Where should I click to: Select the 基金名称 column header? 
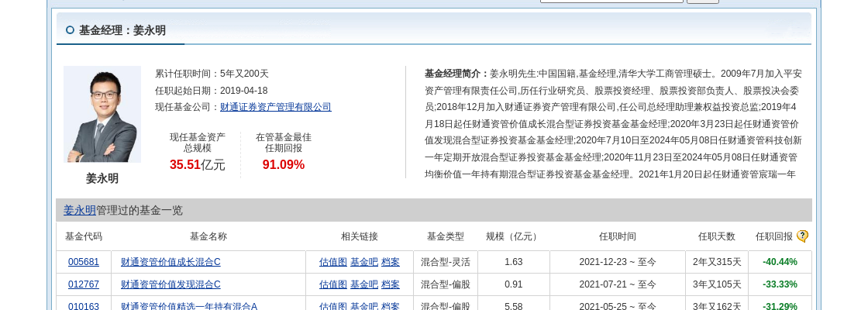tap(208, 236)
